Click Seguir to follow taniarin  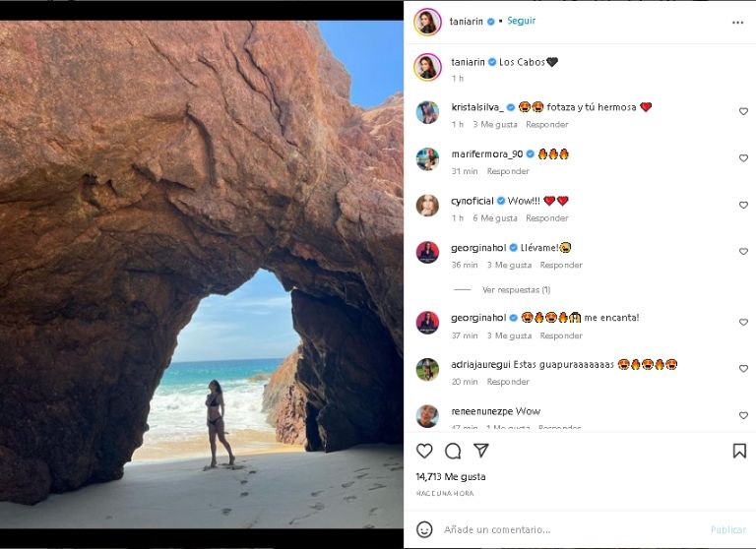pyautogui.click(x=521, y=21)
